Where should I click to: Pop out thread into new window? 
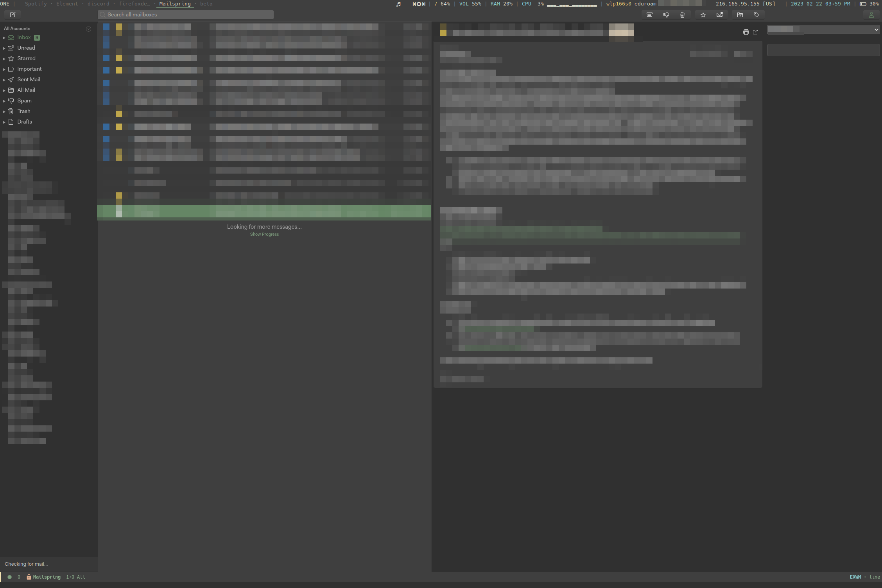[755, 32]
